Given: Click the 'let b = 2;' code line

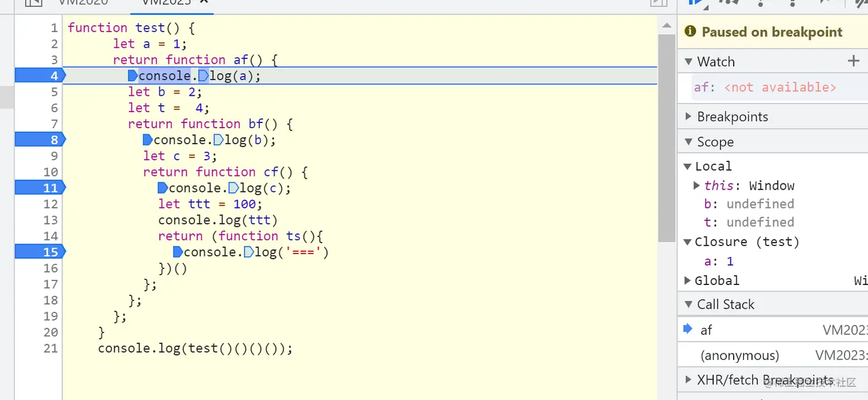Looking at the screenshot, I should (165, 92).
